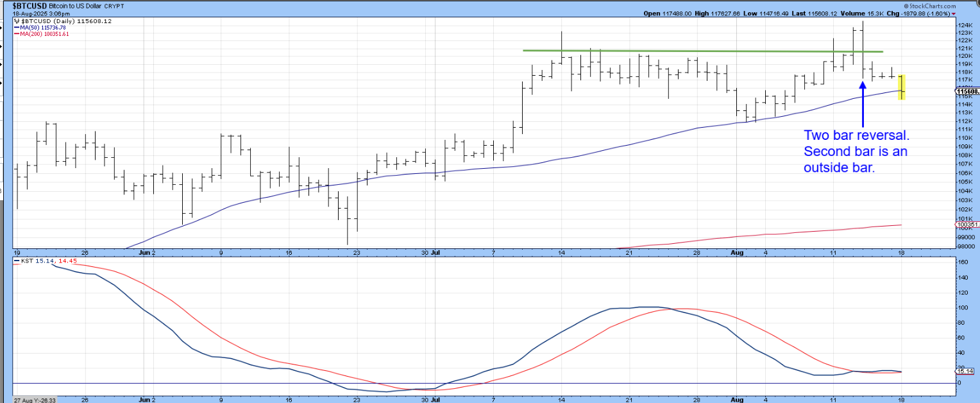Click the 115608 current price label on axis
The height and width of the screenshot is (403, 980).
pos(967,92)
